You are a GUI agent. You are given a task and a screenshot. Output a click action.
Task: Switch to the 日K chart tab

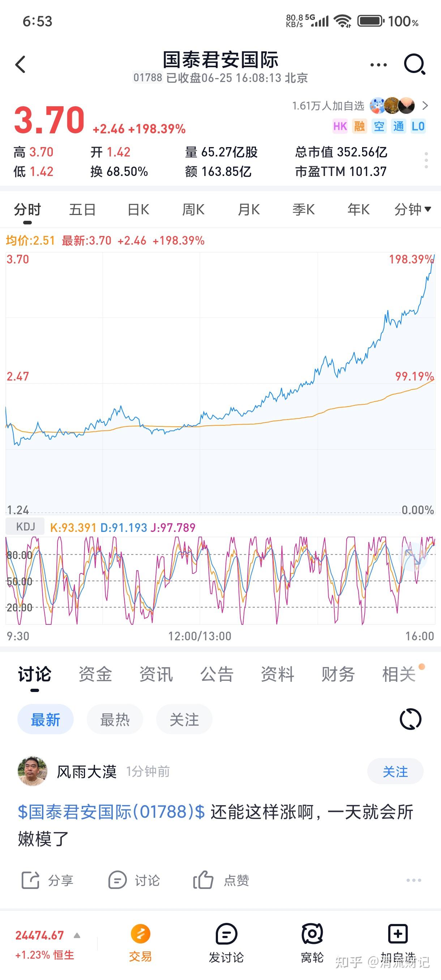click(x=138, y=209)
